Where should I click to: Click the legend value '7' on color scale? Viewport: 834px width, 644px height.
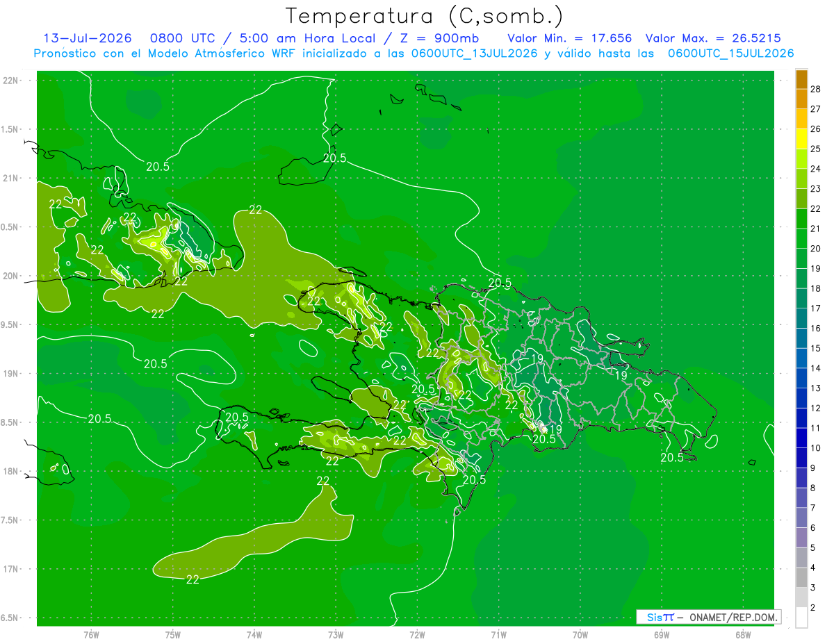(813, 508)
